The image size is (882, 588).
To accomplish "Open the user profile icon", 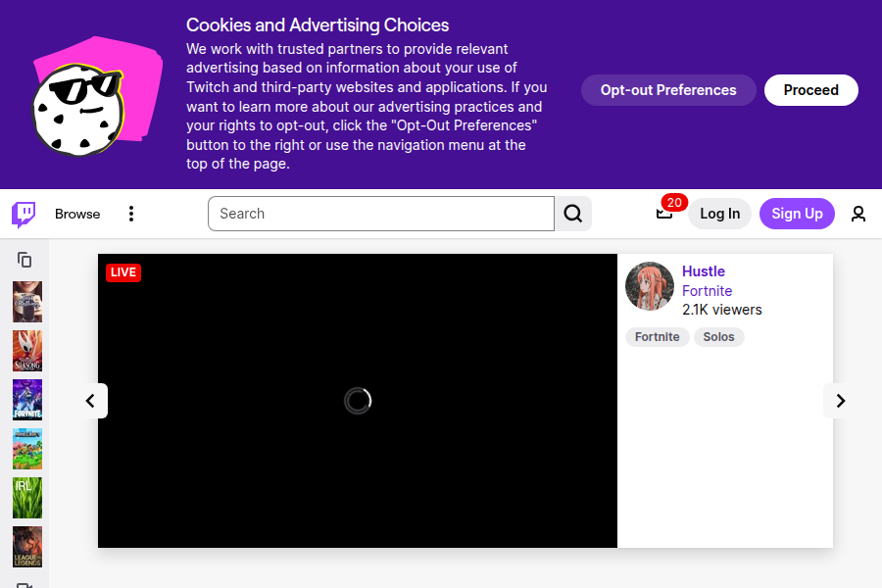I will pos(858,214).
